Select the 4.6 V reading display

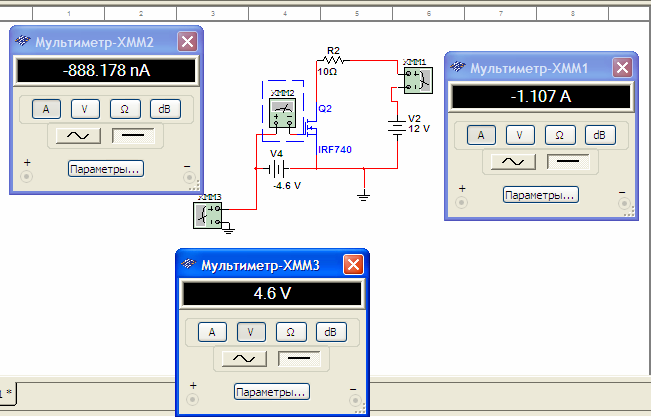pos(272,294)
